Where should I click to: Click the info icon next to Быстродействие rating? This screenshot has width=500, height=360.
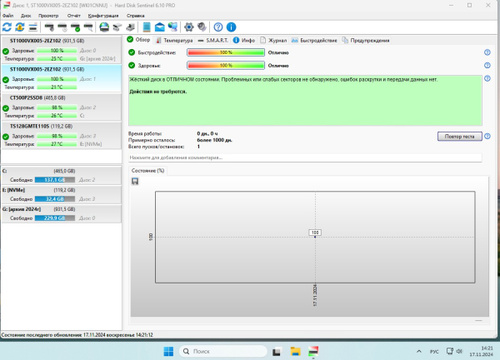[x=487, y=52]
